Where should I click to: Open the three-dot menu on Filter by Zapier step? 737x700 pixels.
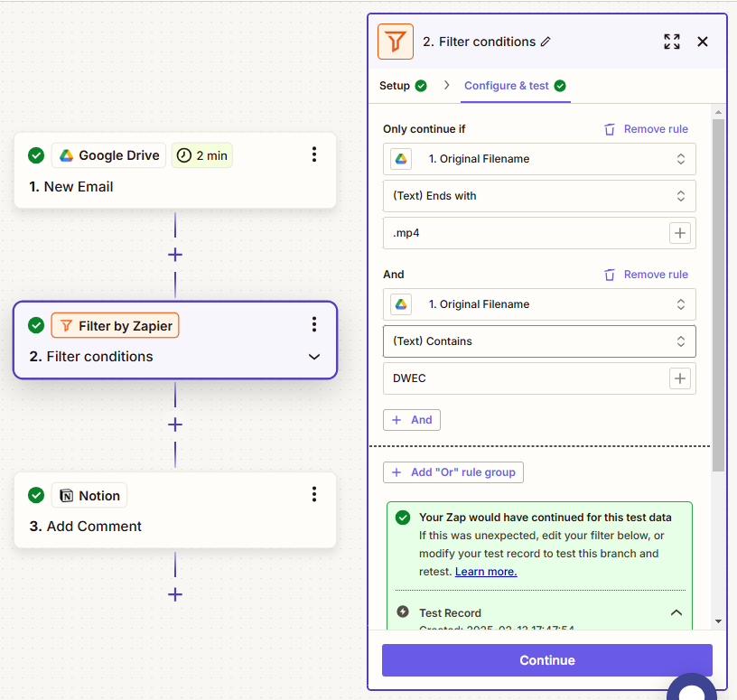313,324
